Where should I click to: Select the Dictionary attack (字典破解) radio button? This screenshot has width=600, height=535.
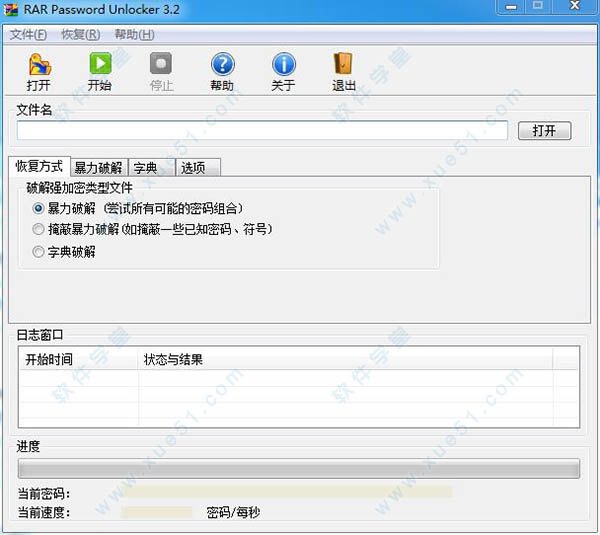(39, 252)
